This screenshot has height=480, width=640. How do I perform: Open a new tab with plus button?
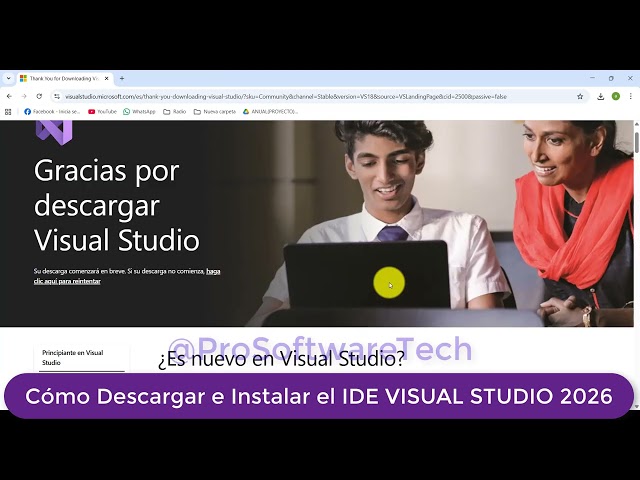(x=122, y=78)
